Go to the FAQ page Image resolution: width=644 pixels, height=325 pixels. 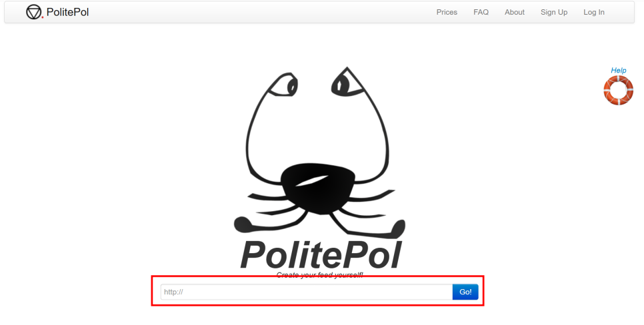[x=481, y=12]
